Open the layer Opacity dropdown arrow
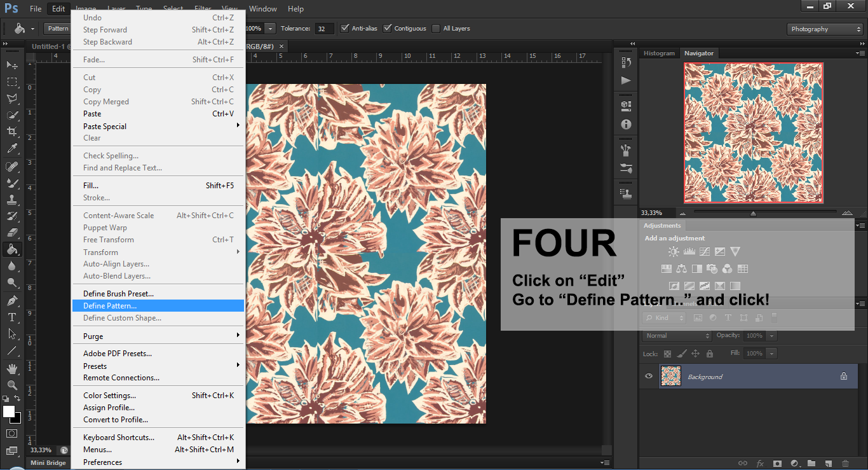868x470 pixels. [772, 336]
